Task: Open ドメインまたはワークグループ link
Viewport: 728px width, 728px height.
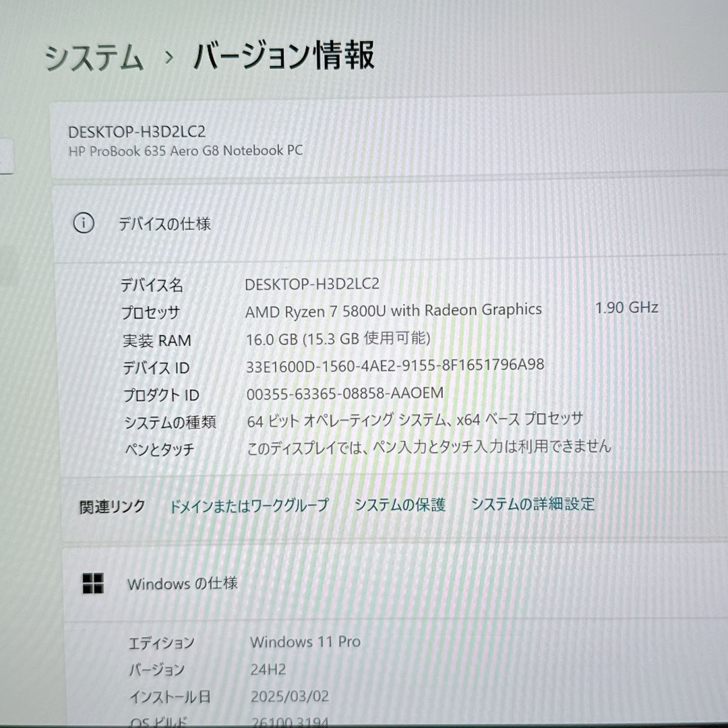Action: point(249,506)
